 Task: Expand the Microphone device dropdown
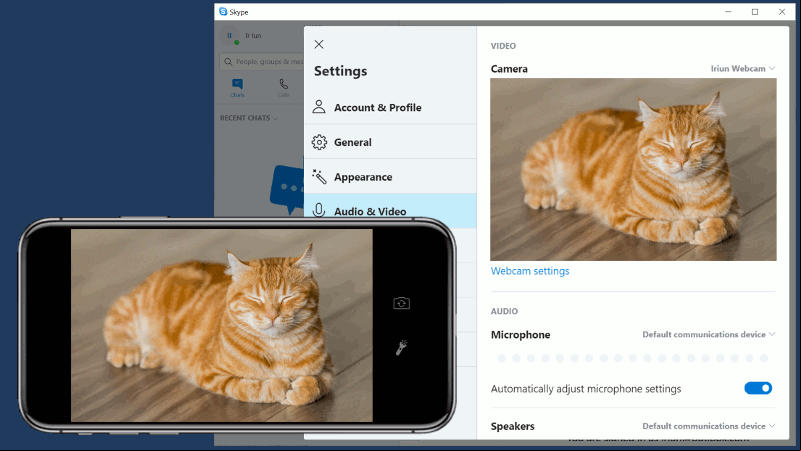(709, 335)
